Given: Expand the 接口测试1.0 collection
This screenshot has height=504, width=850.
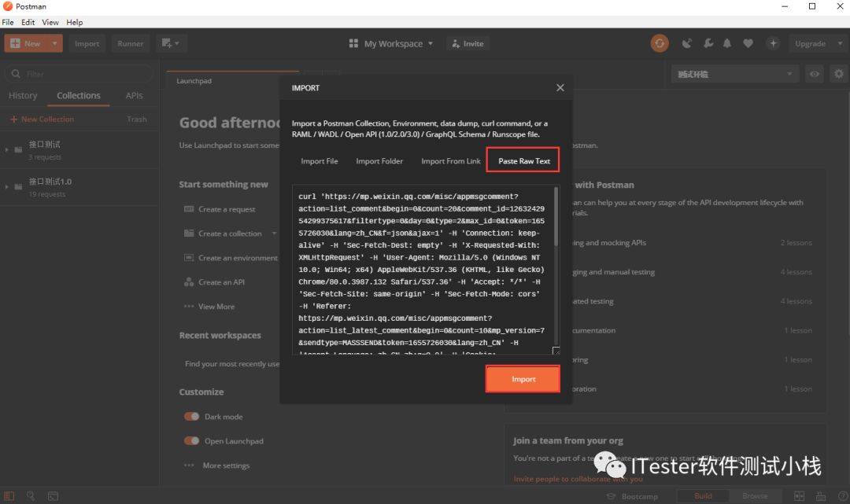Looking at the screenshot, I should pos(6,187).
